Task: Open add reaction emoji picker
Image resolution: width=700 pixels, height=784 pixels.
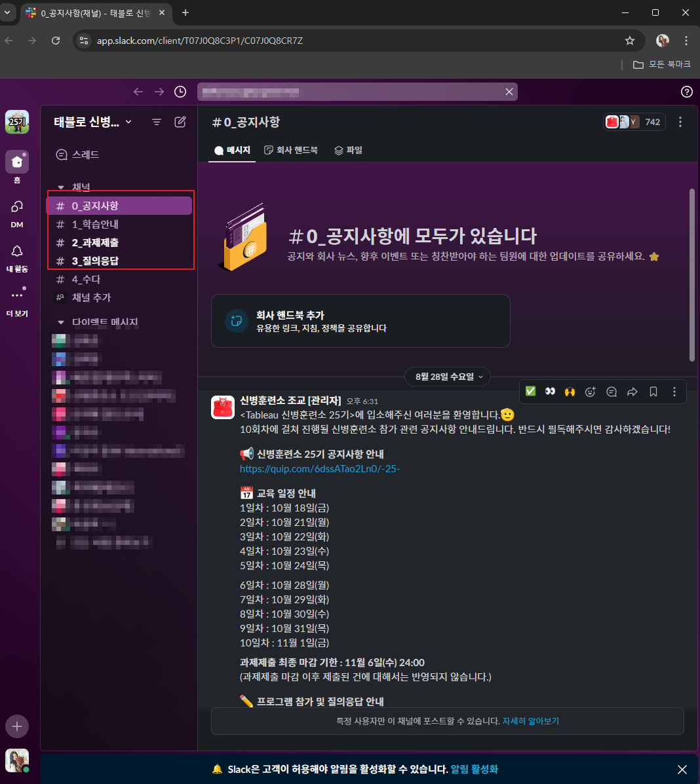Action: tap(591, 392)
